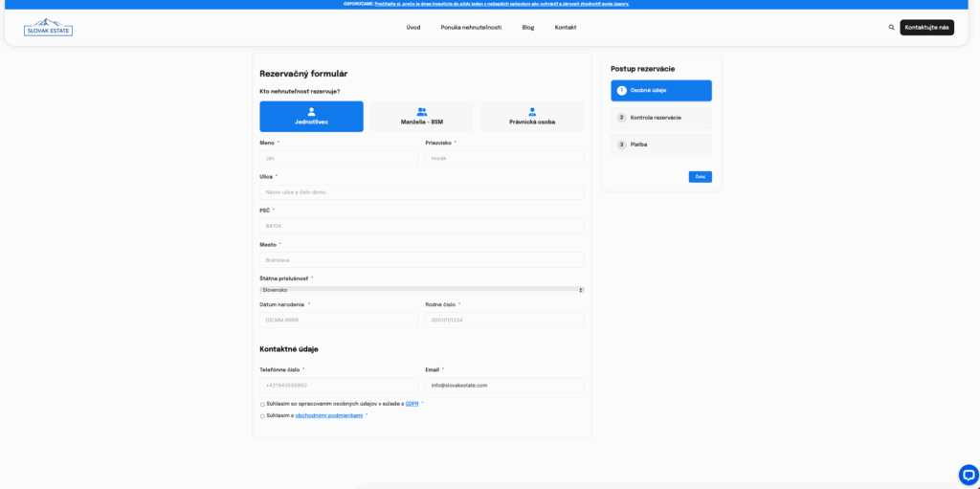980x489 pixels.
Task: Follow the obchodnými podmienkami link
Action: tap(328, 416)
